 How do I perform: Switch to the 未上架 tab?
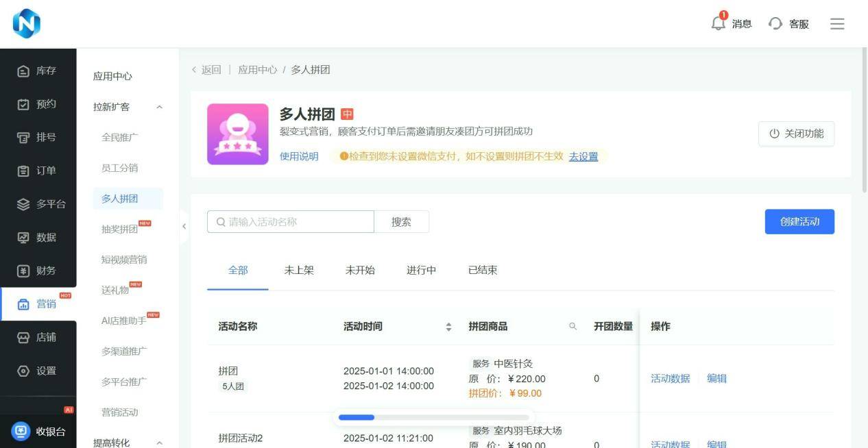tap(299, 271)
